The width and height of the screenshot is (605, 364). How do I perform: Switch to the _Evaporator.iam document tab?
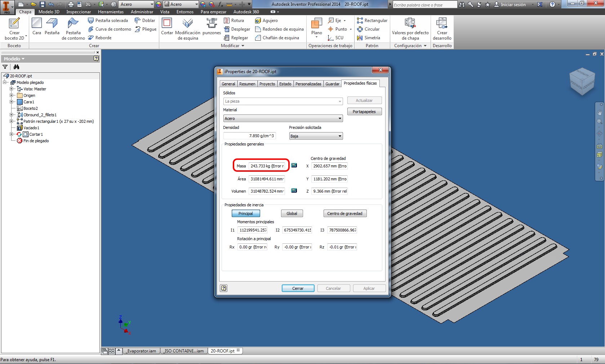pos(142,351)
